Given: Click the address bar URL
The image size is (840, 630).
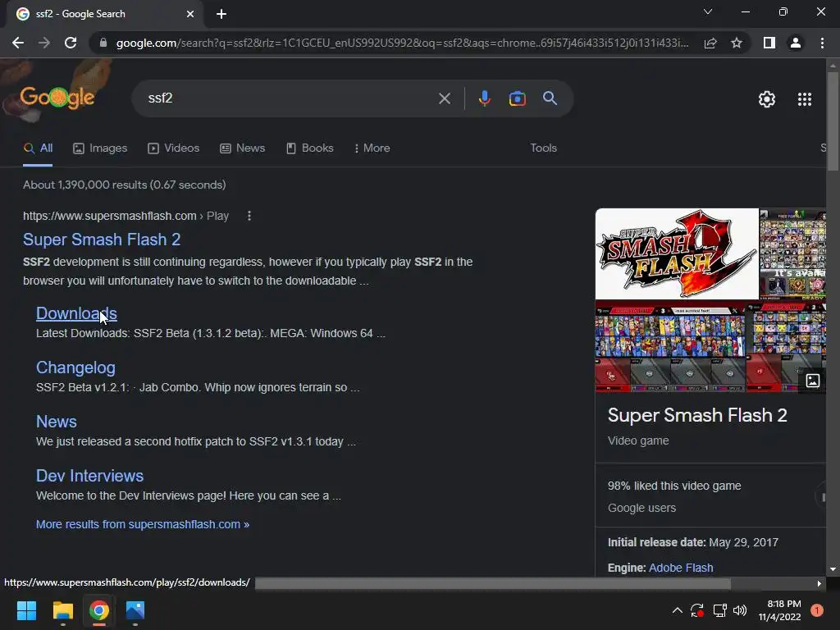Looking at the screenshot, I should 402,43.
